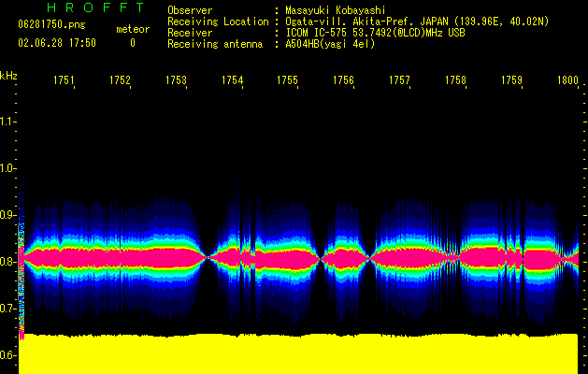The height and width of the screenshot is (374, 588).
Task: Click the meteor count 0
Action: pos(133,43)
